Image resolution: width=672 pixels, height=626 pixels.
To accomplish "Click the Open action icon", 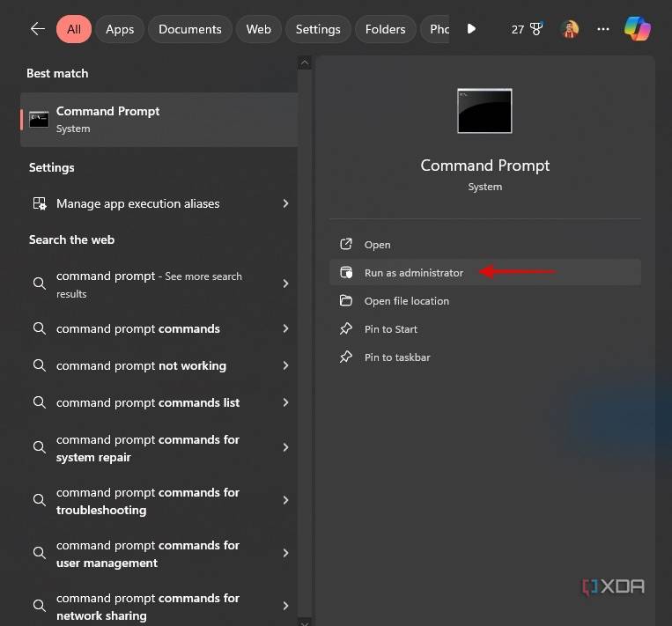I will (x=346, y=244).
